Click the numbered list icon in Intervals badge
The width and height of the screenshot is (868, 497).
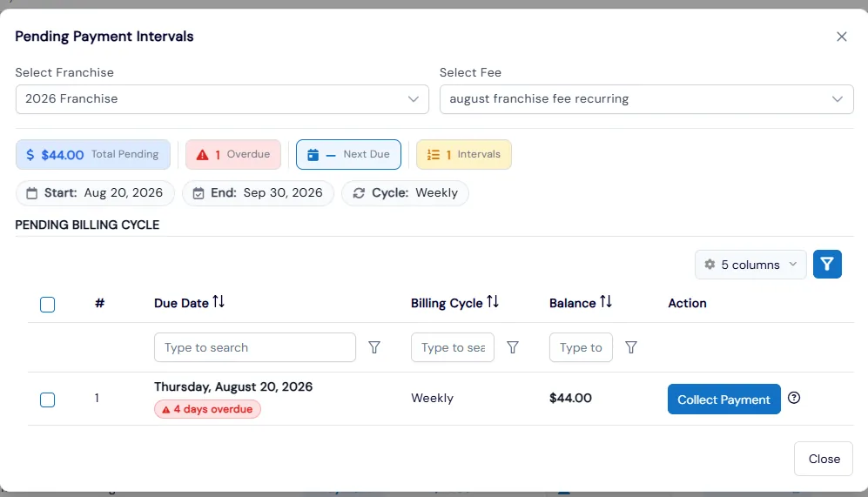click(x=434, y=155)
